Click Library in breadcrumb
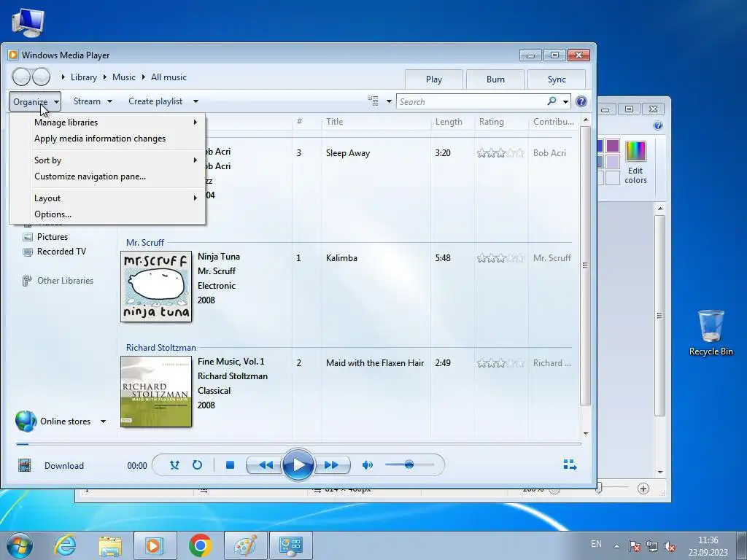The width and height of the screenshot is (747, 560). [84, 77]
